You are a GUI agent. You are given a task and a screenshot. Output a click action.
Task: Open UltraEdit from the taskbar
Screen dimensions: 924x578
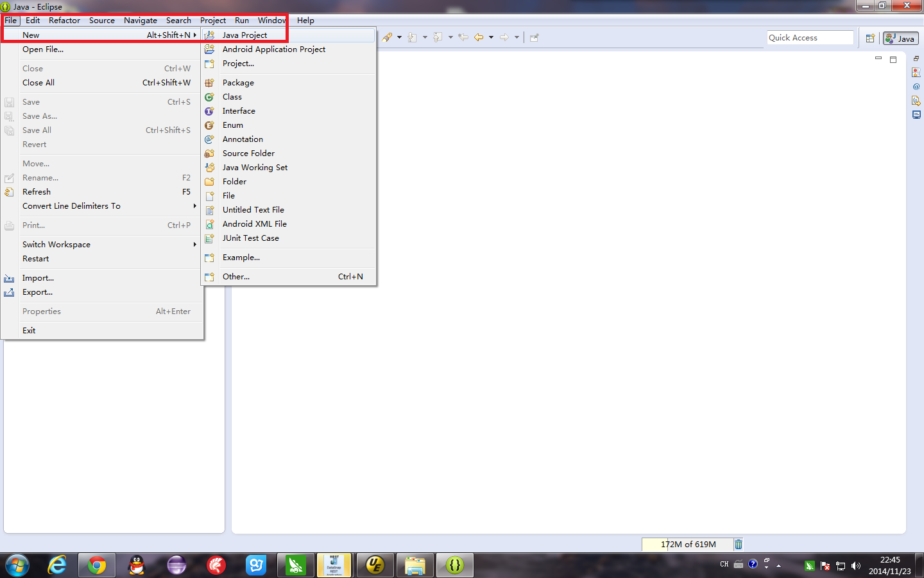coord(375,565)
